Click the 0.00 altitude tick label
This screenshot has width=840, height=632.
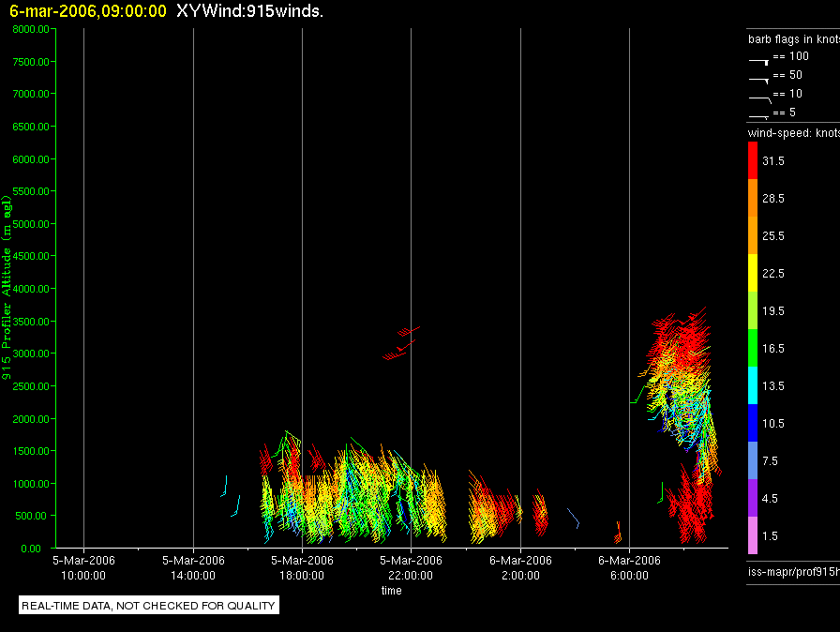pyautogui.click(x=31, y=549)
